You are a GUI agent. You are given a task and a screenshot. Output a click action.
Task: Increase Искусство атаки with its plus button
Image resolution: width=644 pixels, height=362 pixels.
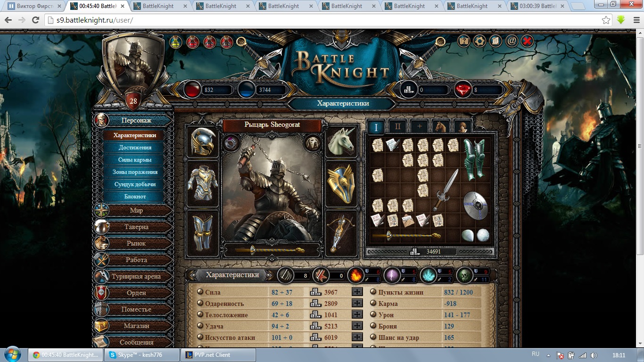[x=357, y=337]
